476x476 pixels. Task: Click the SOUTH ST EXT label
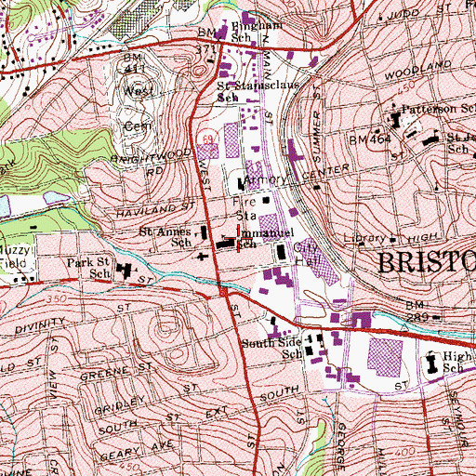[x=163, y=419]
